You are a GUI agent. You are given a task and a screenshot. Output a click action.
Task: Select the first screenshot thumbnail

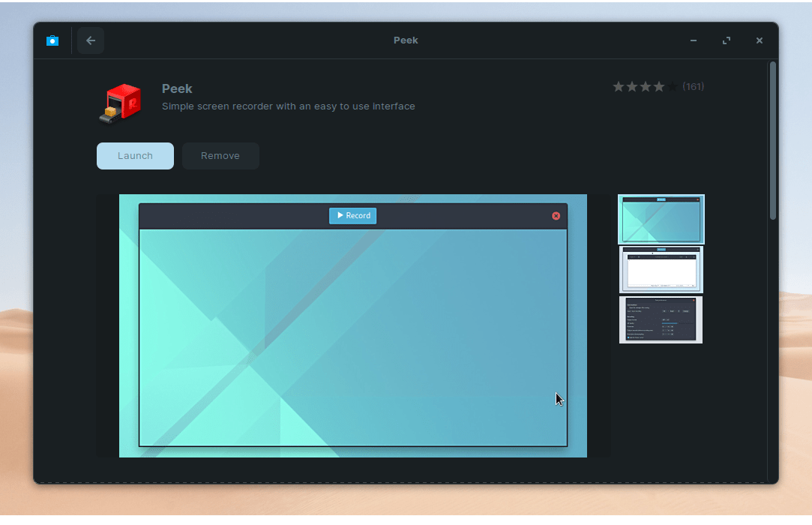point(661,220)
